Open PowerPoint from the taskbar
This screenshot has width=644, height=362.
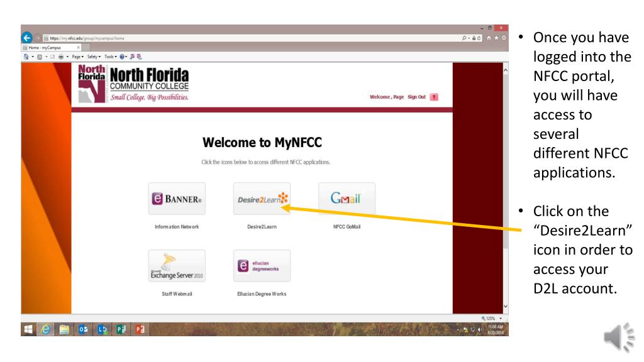click(x=140, y=329)
